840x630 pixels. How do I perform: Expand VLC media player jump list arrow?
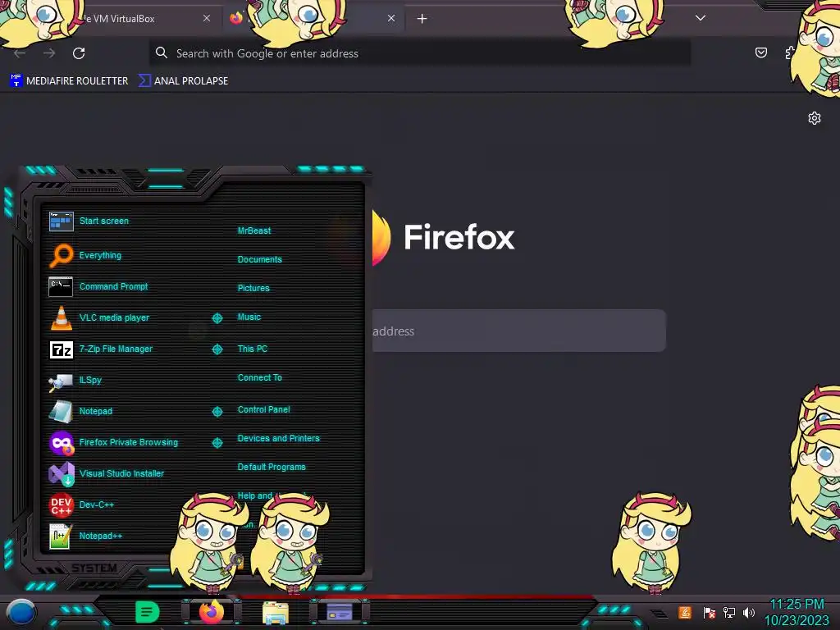[217, 318]
